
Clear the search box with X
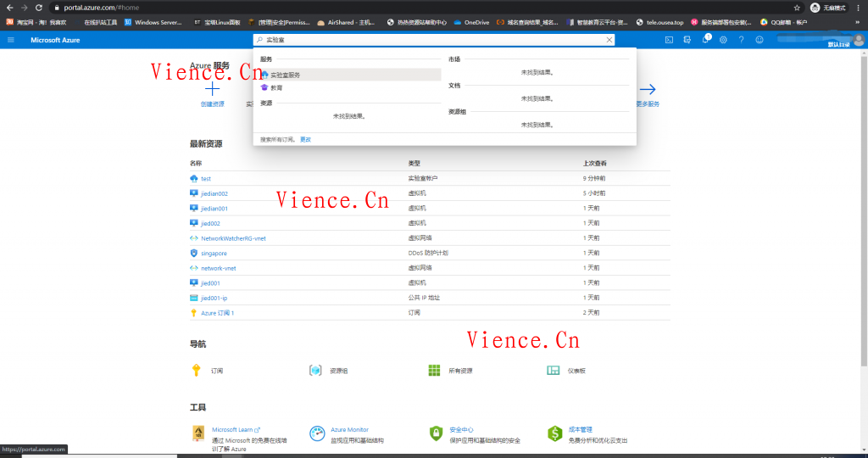click(609, 40)
